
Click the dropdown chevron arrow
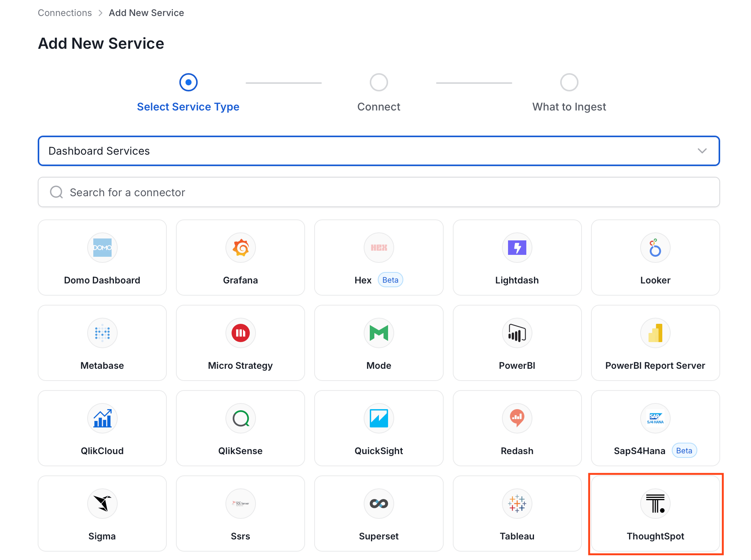pyautogui.click(x=702, y=151)
